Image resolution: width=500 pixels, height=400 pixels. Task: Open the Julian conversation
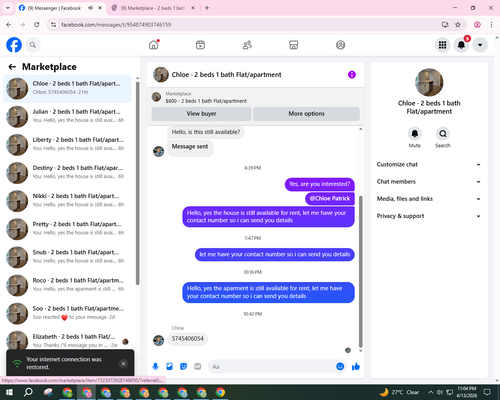pos(68,116)
